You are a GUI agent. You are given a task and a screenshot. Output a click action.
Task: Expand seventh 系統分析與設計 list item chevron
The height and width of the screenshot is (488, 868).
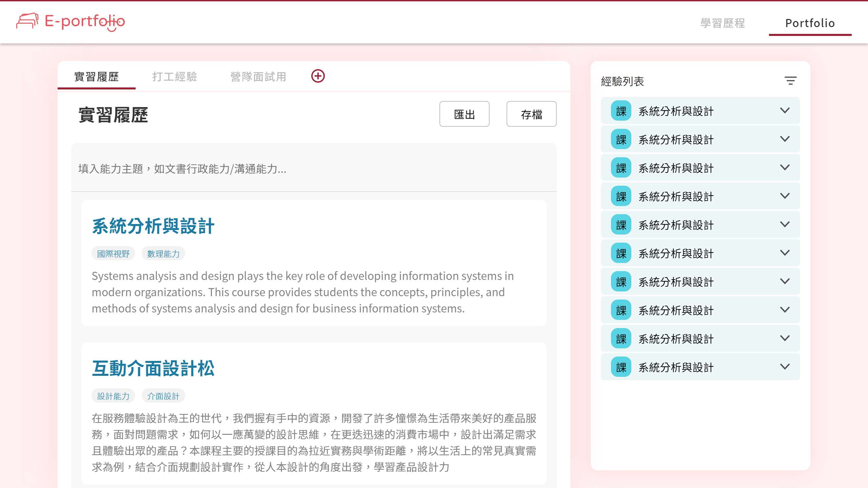click(x=785, y=281)
